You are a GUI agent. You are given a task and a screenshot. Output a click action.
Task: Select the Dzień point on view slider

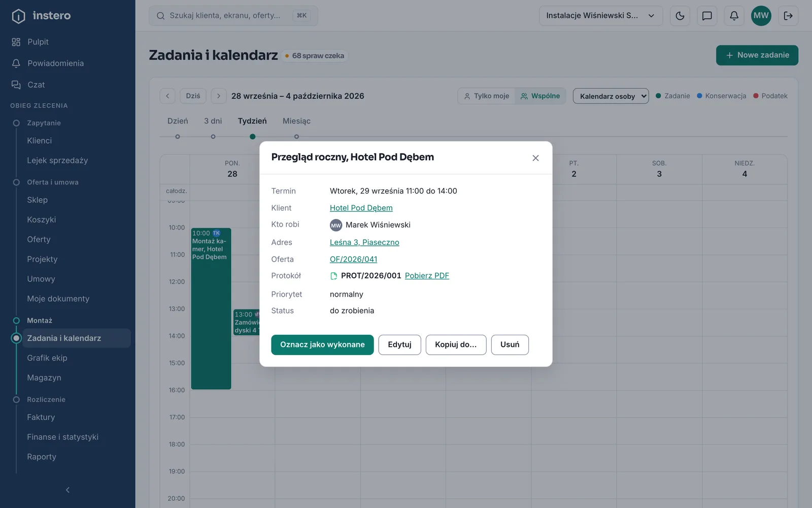[x=178, y=137]
